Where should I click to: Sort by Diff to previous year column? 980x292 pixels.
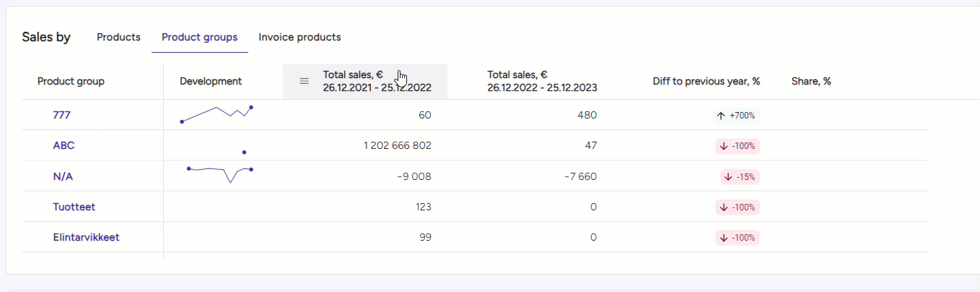click(x=706, y=81)
